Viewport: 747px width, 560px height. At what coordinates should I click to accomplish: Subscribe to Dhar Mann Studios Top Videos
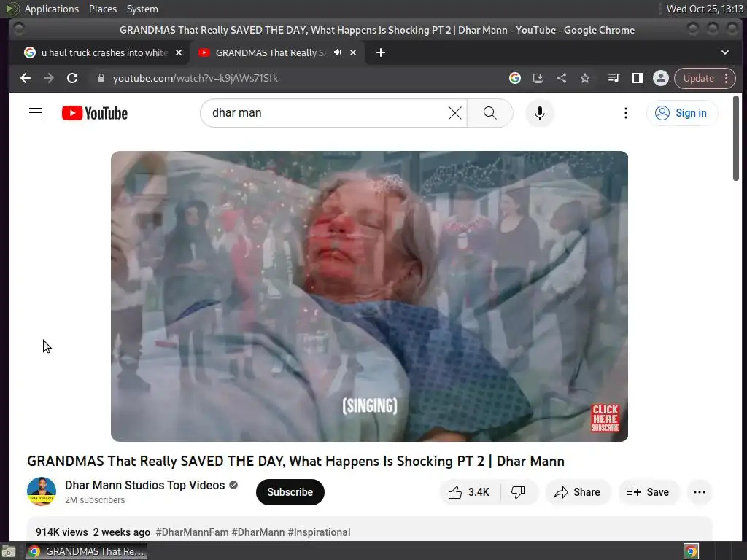click(290, 492)
